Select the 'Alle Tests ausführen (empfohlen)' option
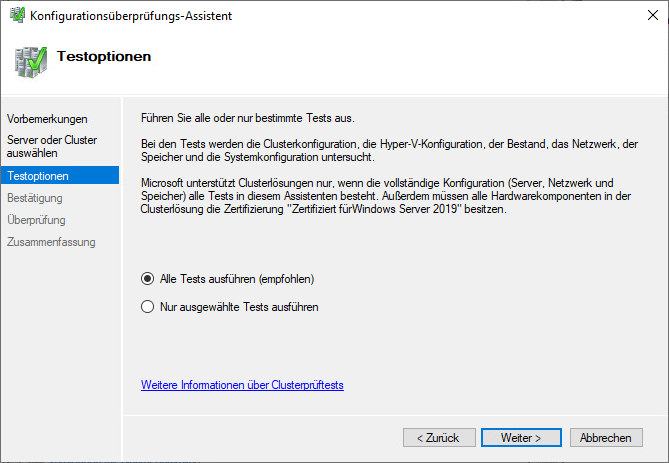 (148, 279)
